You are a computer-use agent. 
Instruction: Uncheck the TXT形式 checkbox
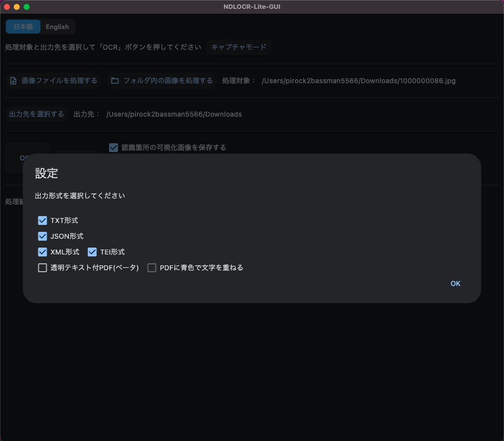coord(43,220)
